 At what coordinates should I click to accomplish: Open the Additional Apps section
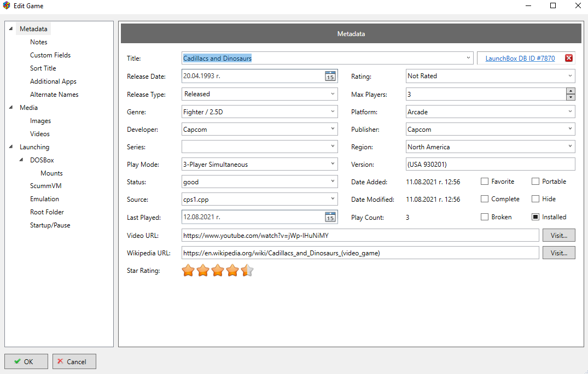pyautogui.click(x=53, y=81)
